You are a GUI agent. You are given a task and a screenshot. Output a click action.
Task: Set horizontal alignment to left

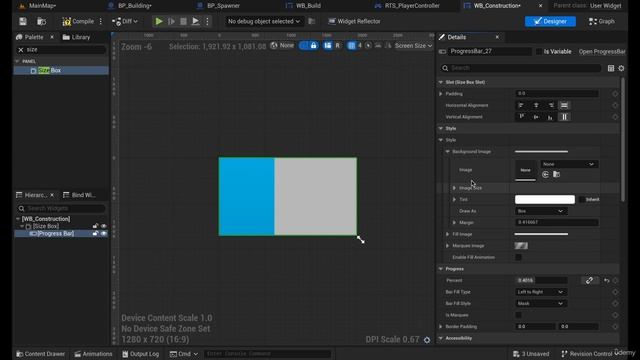(521, 105)
